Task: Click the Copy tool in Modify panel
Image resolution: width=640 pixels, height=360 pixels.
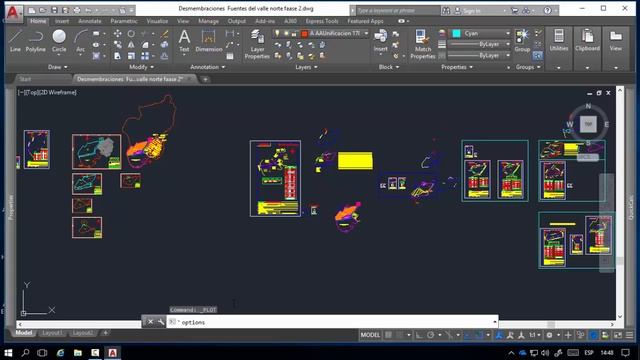Action: point(118,45)
